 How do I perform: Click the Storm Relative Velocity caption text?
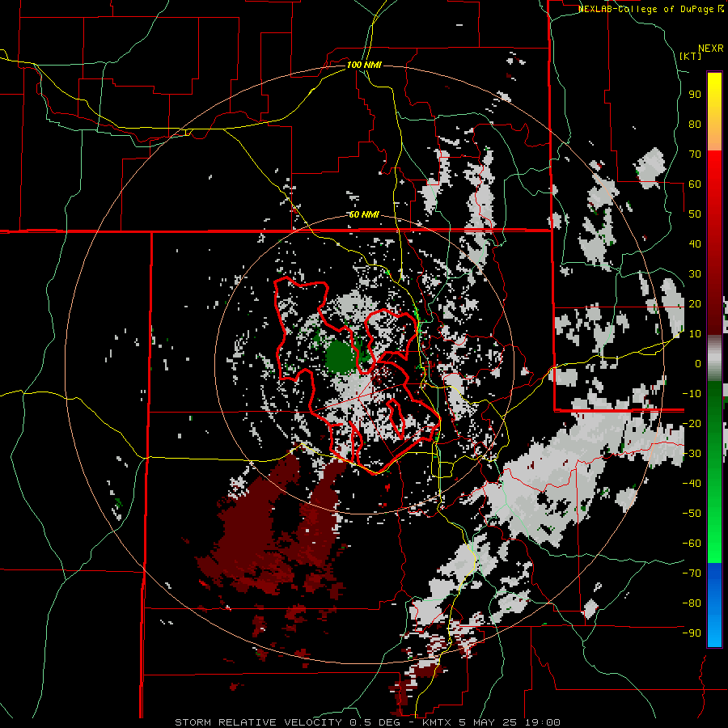pos(367,722)
